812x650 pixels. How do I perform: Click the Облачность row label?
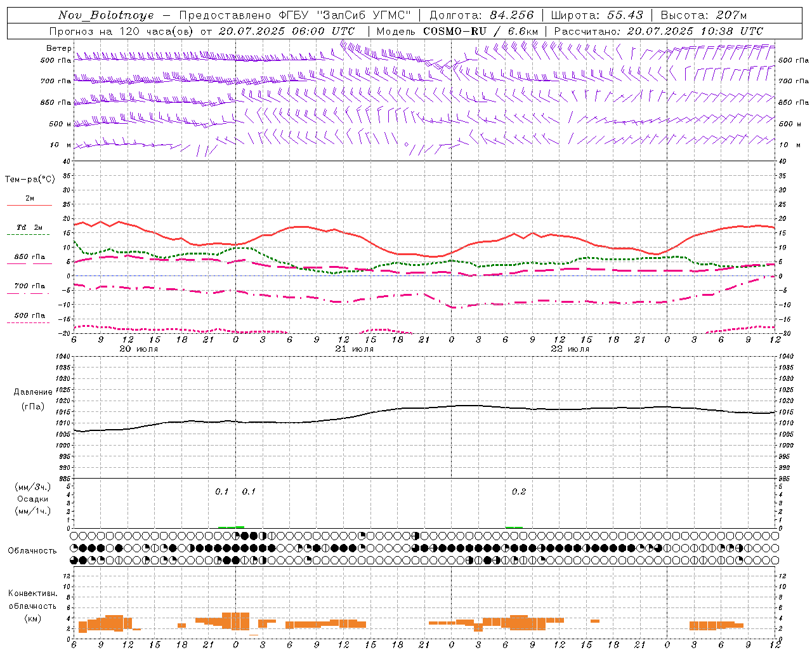tap(32, 550)
